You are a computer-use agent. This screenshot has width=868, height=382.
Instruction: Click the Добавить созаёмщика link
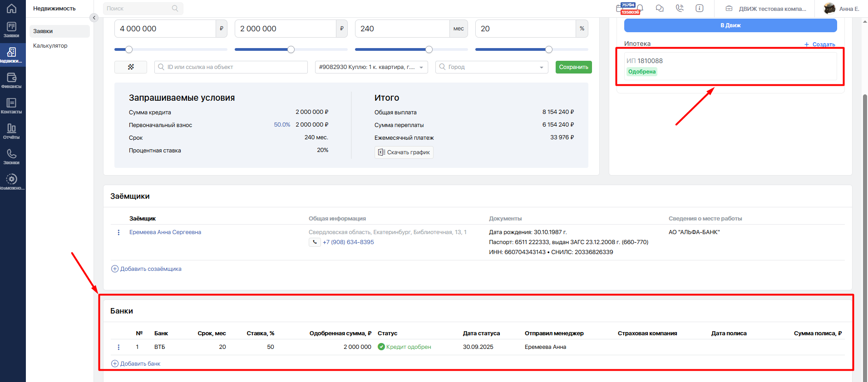tap(146, 269)
